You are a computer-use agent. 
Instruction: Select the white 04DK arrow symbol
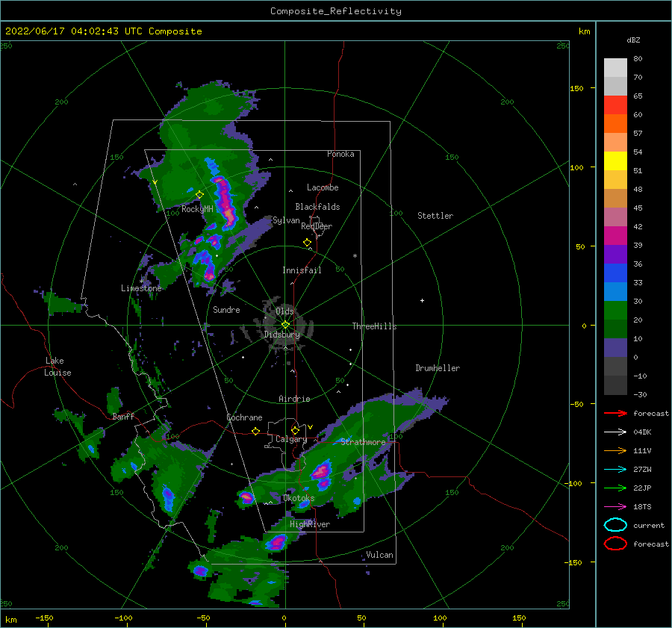tap(615, 432)
